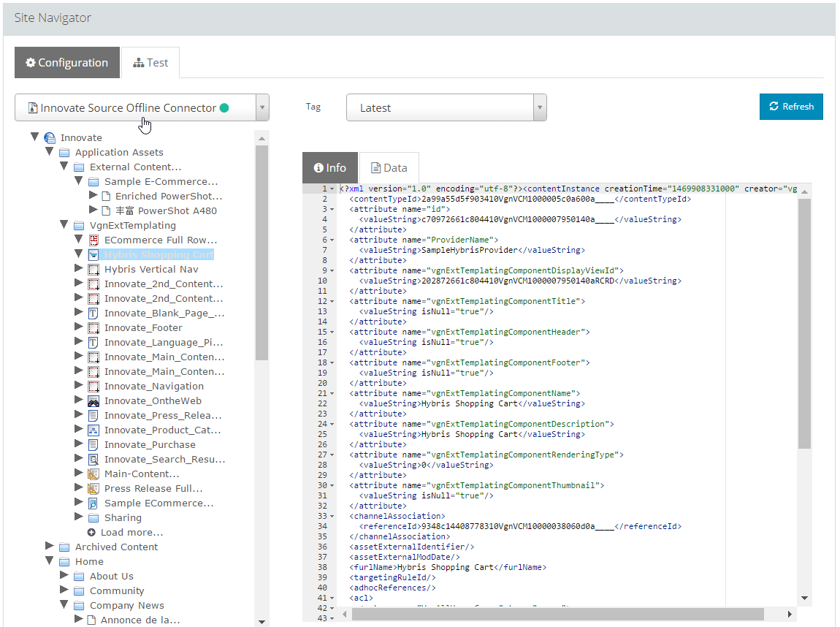
Task: Expand the Archived Content node
Action: [49, 546]
